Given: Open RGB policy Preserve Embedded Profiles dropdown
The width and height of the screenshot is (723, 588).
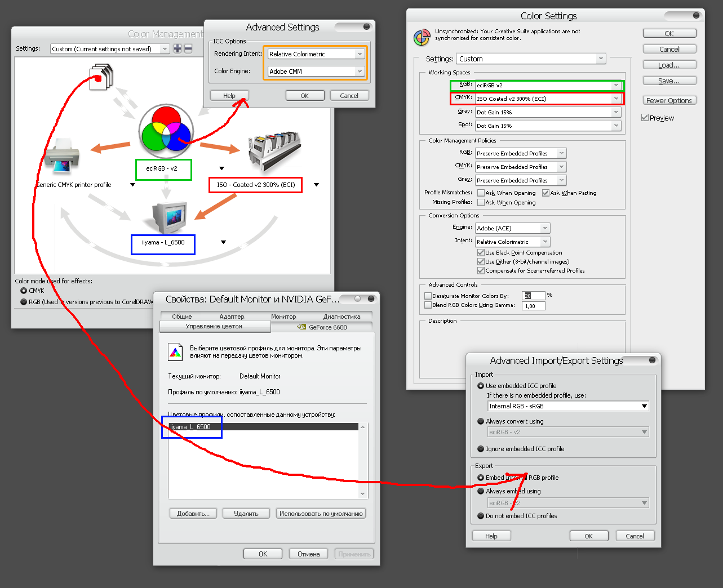Looking at the screenshot, I should coord(520,153).
